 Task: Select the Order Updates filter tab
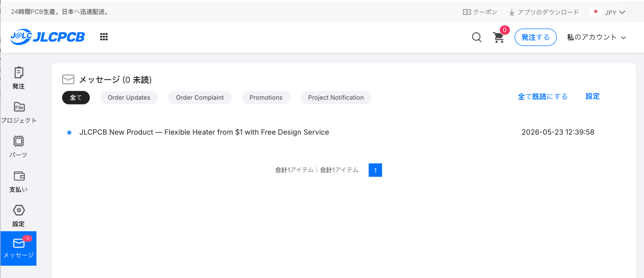[129, 98]
